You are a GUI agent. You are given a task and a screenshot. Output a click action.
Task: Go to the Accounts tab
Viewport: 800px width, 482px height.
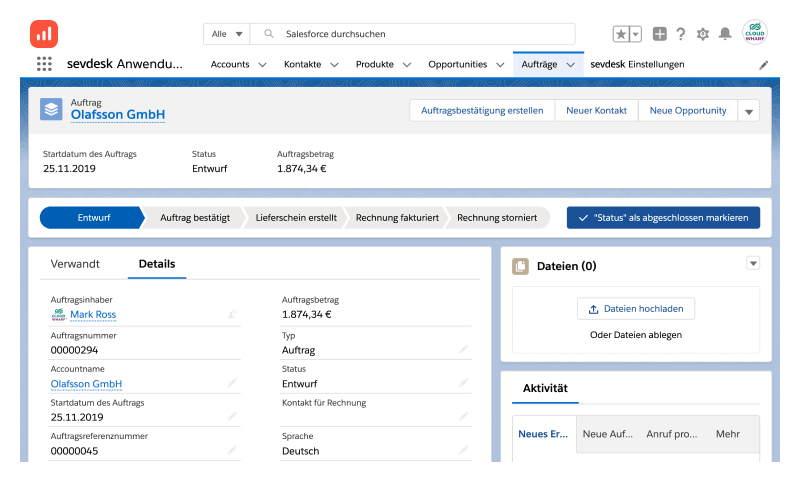(x=230, y=64)
